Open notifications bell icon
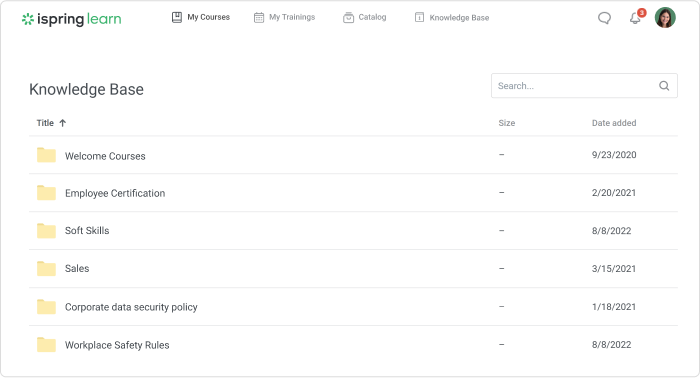This screenshot has width=700, height=378. click(635, 19)
